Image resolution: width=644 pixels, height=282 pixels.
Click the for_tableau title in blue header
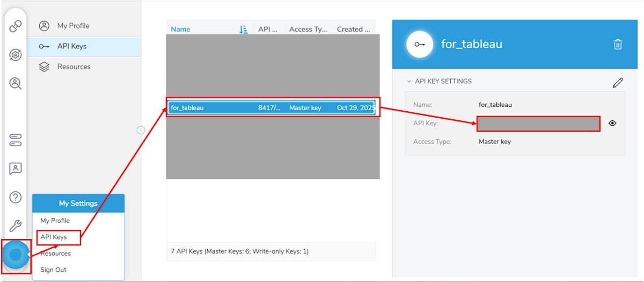click(x=472, y=44)
